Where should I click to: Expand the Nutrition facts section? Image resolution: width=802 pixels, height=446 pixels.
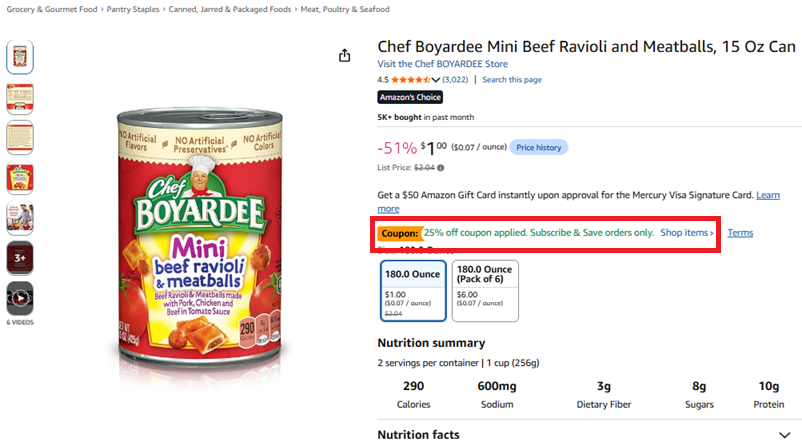[785, 435]
